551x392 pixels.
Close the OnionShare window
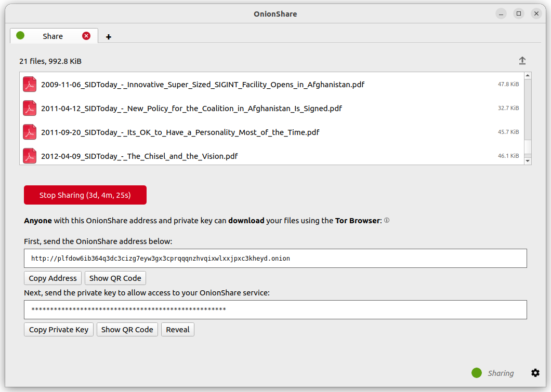pos(536,13)
